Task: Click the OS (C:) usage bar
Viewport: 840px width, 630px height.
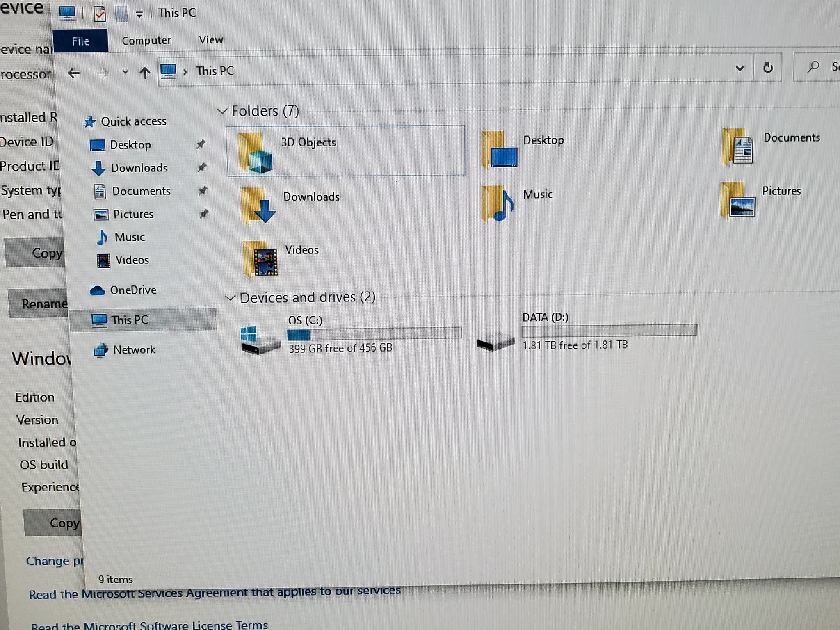Action: click(374, 333)
